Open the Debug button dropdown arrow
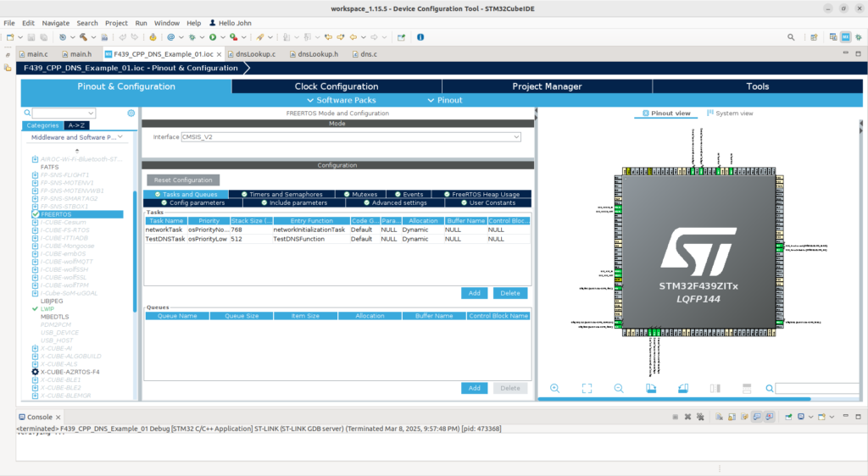Image resolution: width=868 pixels, height=476 pixels. click(203, 37)
